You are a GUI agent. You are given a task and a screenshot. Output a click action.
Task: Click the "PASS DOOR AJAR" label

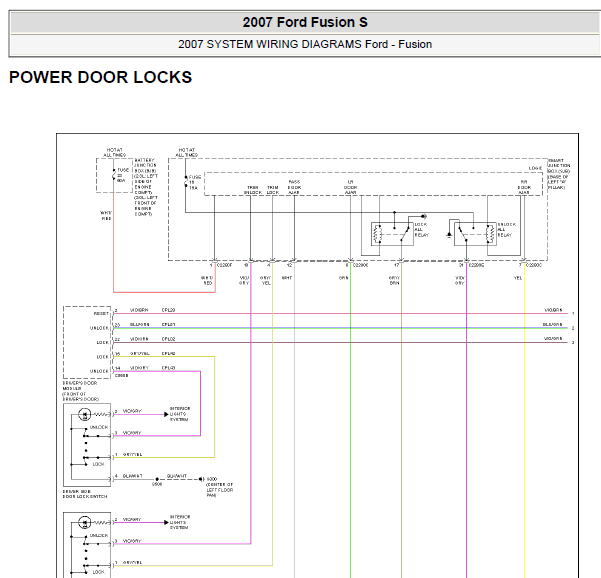[294, 187]
